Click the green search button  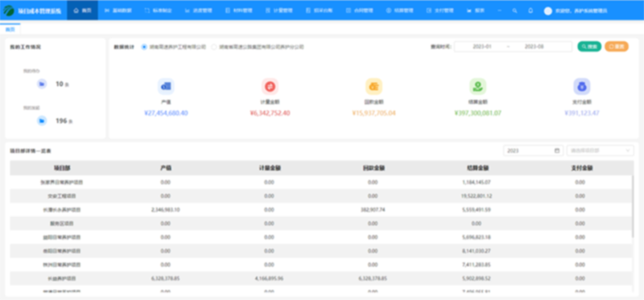click(589, 47)
